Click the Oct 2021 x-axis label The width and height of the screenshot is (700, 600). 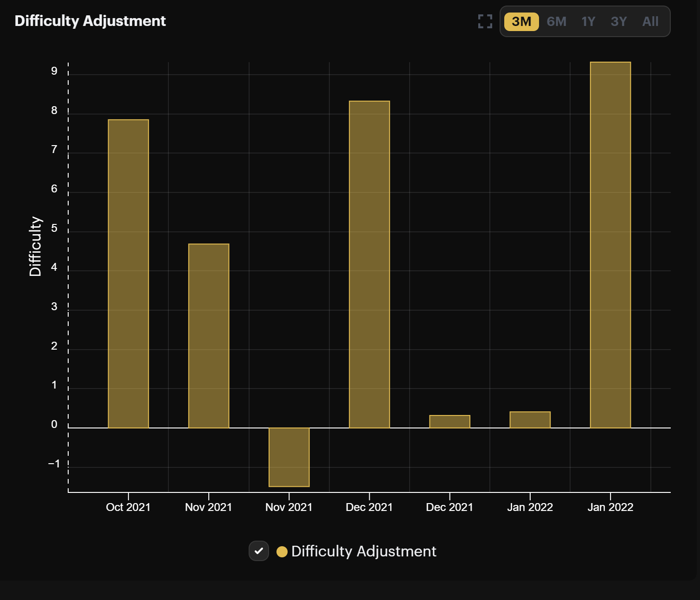click(x=128, y=507)
